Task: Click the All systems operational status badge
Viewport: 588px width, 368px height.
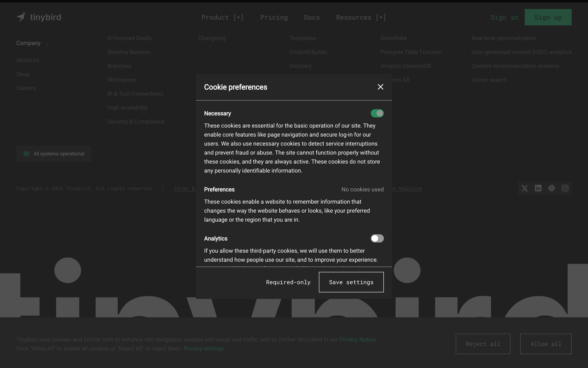Action: pos(54,154)
